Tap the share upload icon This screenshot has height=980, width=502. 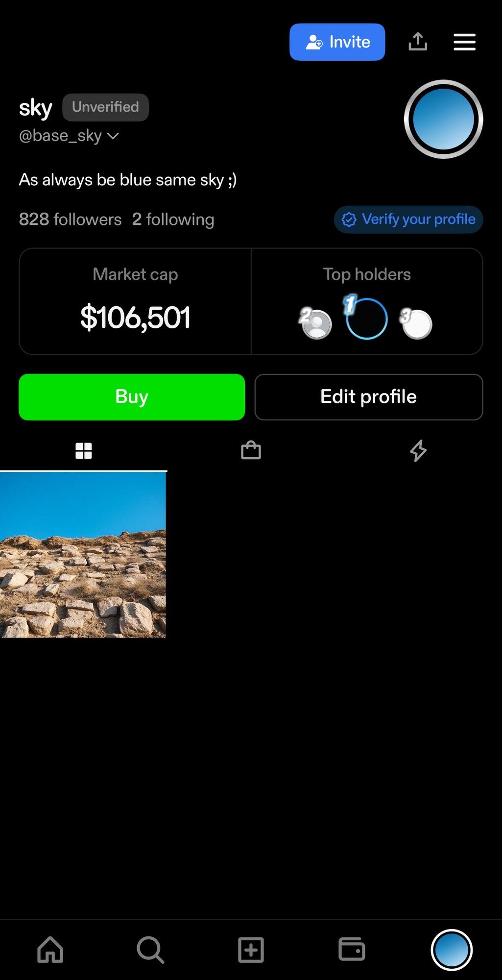(x=418, y=42)
